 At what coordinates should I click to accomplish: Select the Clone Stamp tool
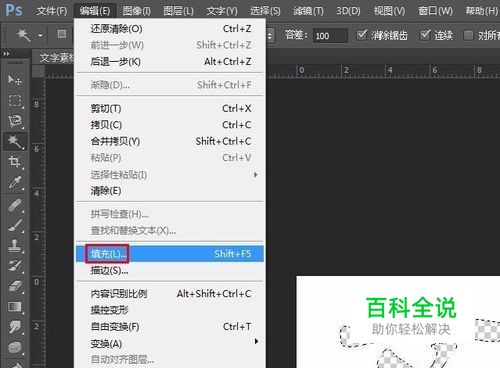(15, 246)
